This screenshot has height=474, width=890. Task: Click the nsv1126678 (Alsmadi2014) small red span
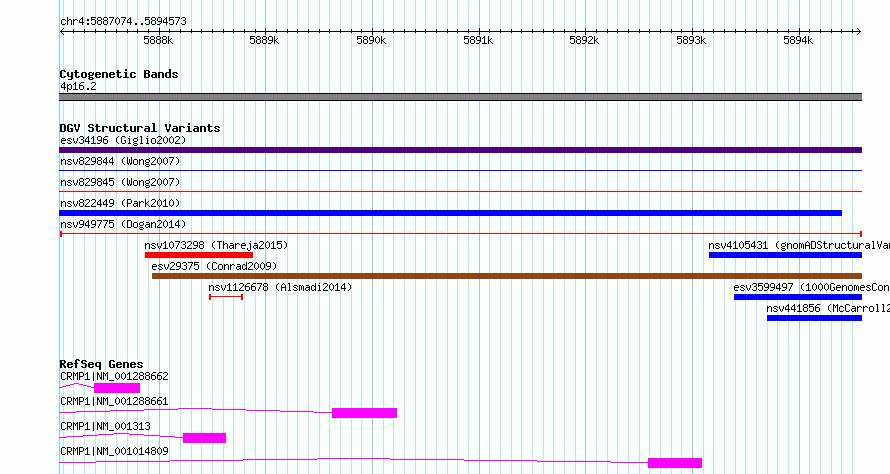226,297
